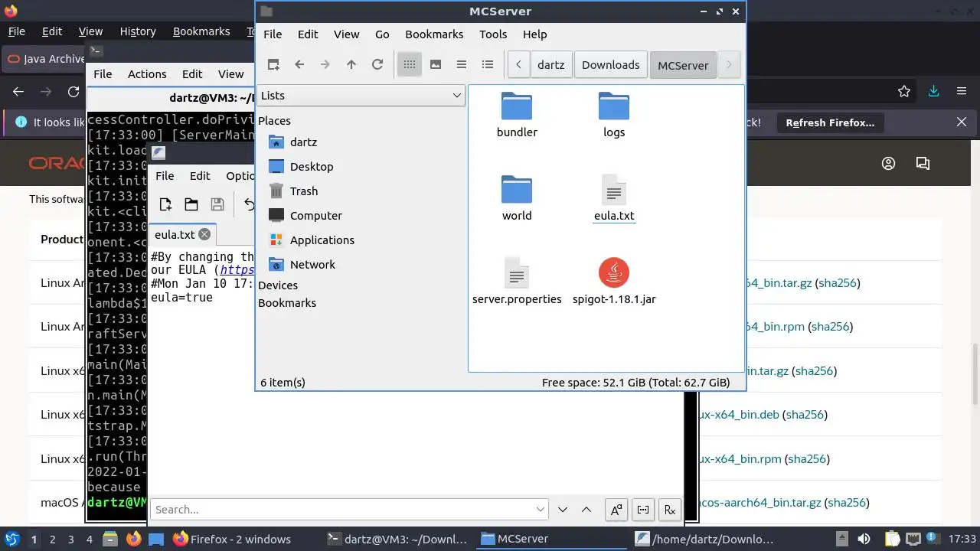Viewport: 980px width, 551px height.
Task: Toggle regular expression search option
Action: (x=670, y=510)
